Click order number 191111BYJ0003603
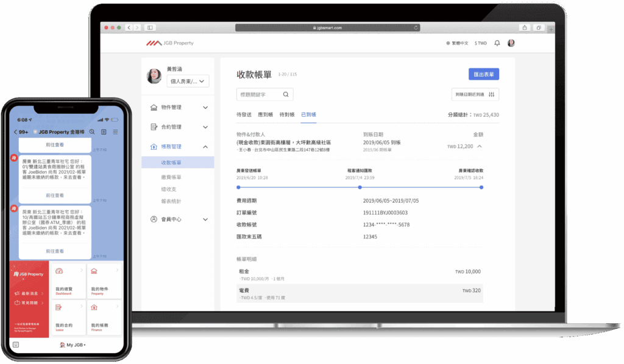 (x=385, y=212)
